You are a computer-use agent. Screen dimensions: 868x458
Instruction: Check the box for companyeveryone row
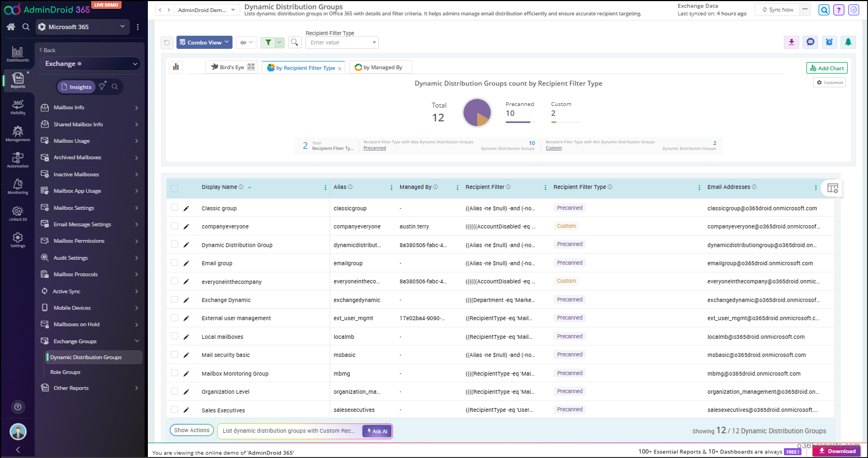tap(174, 226)
